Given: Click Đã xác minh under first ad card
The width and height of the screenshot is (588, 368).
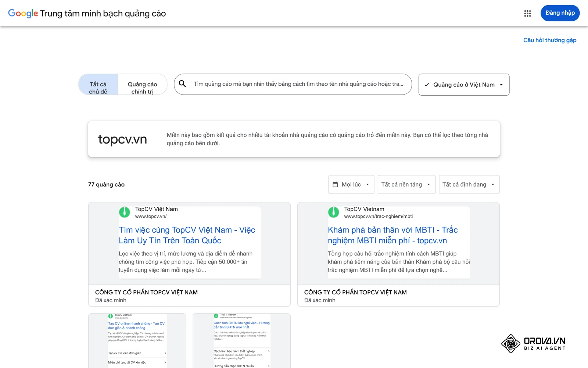Looking at the screenshot, I should (x=111, y=300).
